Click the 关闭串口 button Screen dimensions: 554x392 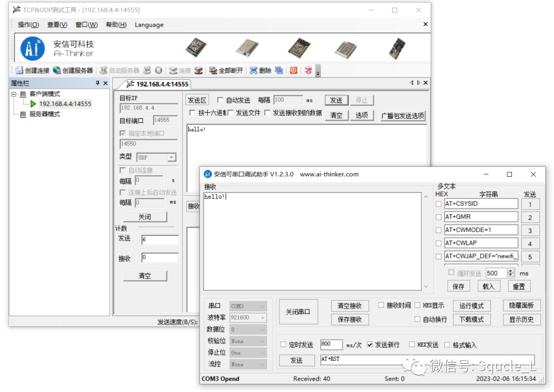(299, 312)
